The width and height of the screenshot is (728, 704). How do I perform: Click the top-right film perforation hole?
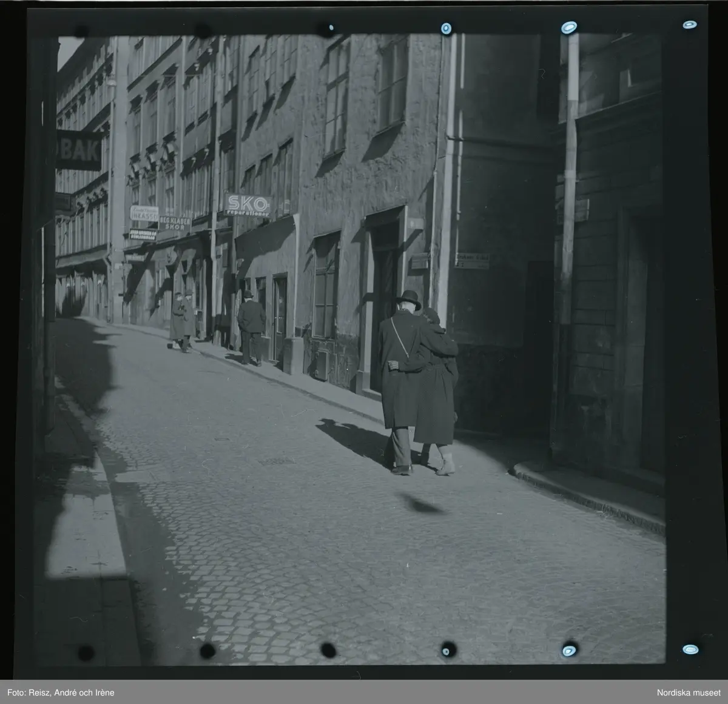pos(689,25)
